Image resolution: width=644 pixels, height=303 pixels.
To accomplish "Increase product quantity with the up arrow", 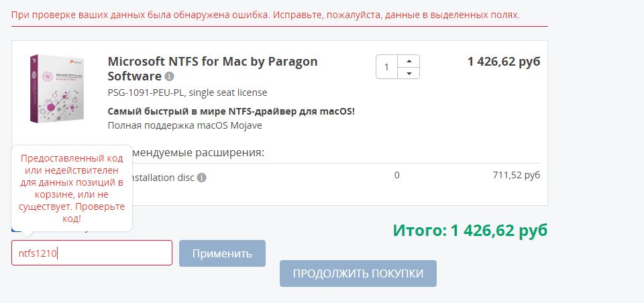I will (x=409, y=60).
